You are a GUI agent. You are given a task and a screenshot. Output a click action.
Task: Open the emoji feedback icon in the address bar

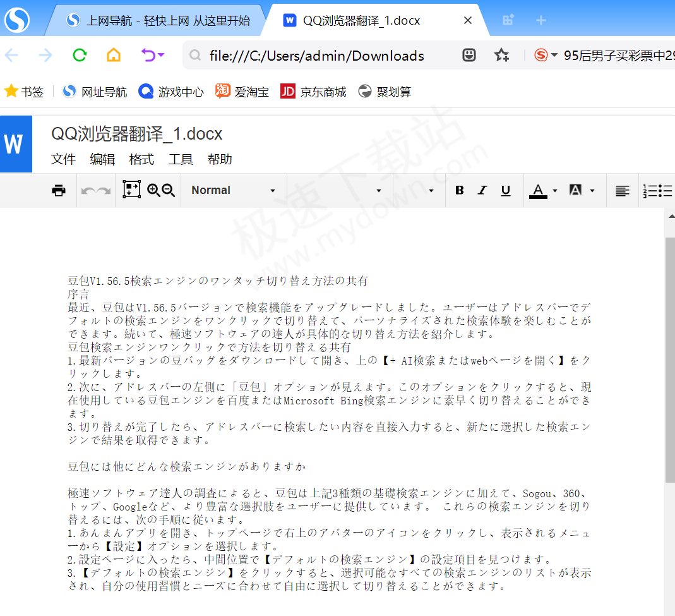[x=469, y=56]
